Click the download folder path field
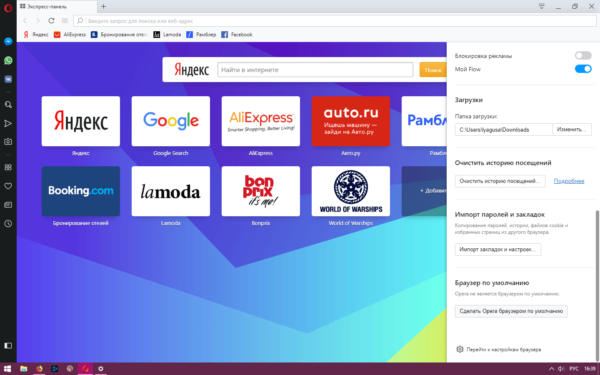This screenshot has width=600, height=375. (x=504, y=129)
